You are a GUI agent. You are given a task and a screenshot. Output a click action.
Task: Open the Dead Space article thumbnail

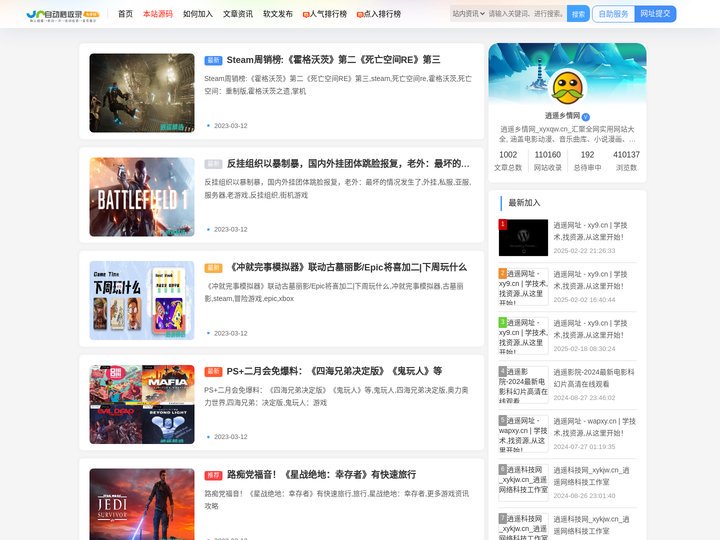point(142,93)
